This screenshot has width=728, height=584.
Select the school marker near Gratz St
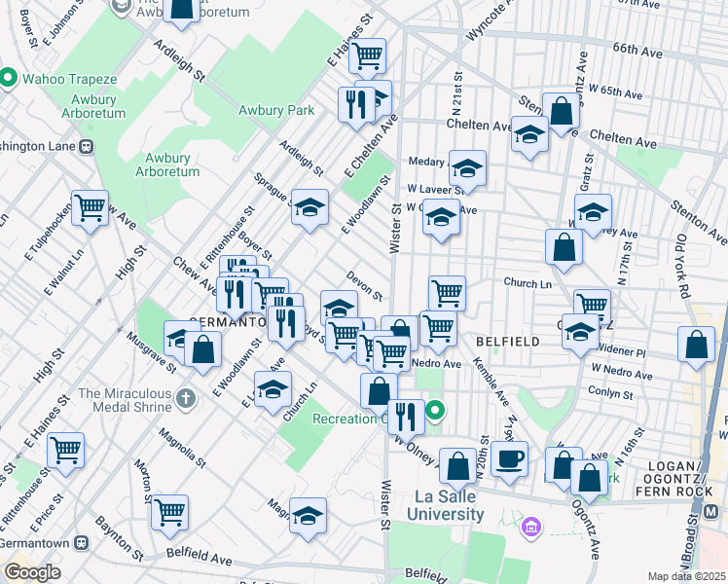coord(593,213)
